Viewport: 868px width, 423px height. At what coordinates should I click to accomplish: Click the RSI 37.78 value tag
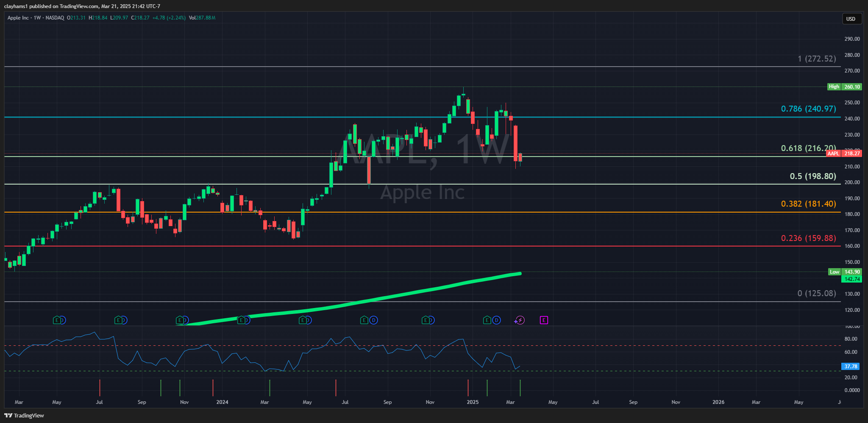coord(851,367)
